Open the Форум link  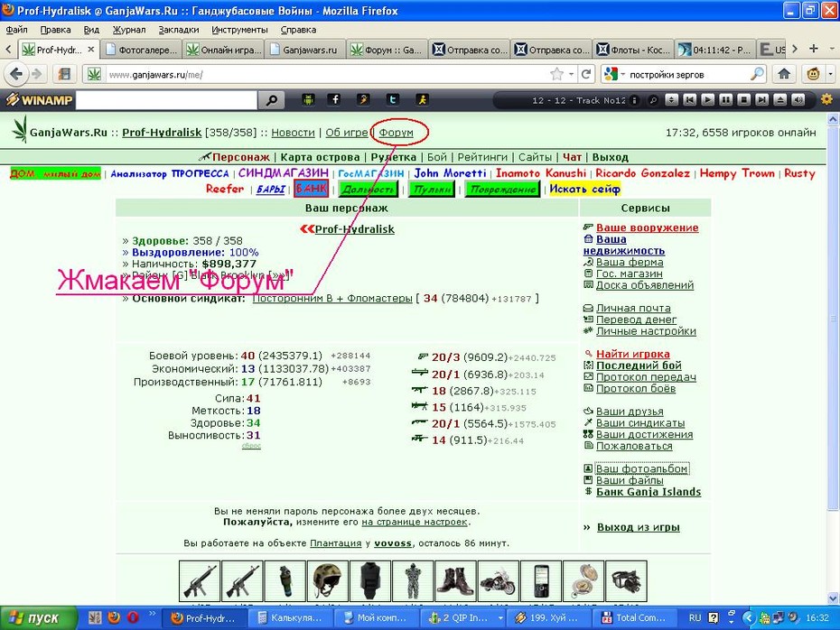[x=396, y=132]
